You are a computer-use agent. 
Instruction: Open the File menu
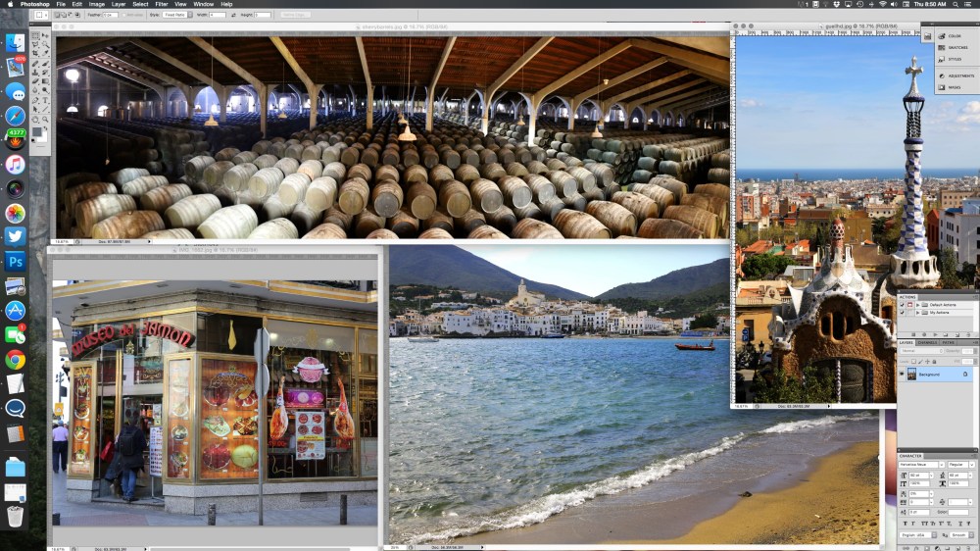click(61, 4)
